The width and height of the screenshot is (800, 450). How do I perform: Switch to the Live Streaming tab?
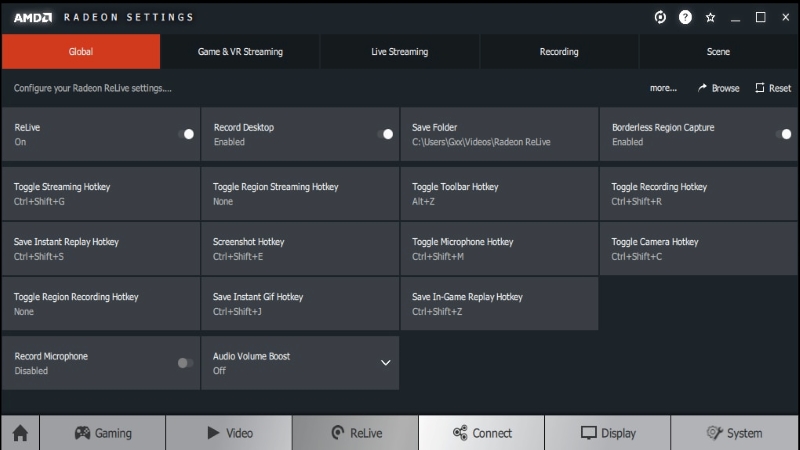(399, 52)
